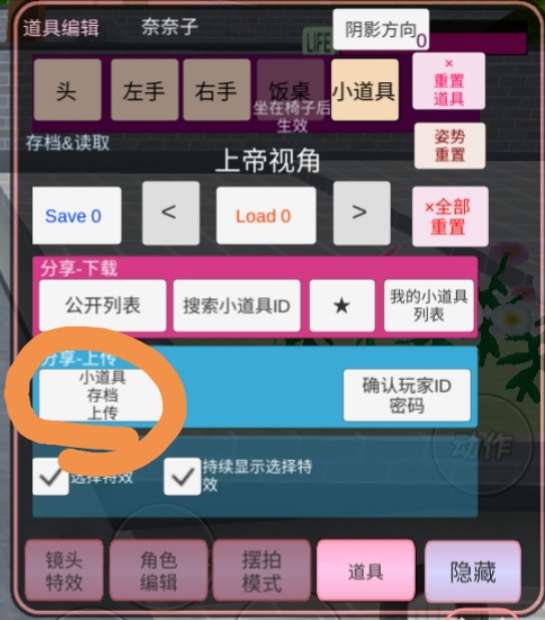Switch to the 小道具 tab
Screen dimensions: 545x620
(x=365, y=90)
